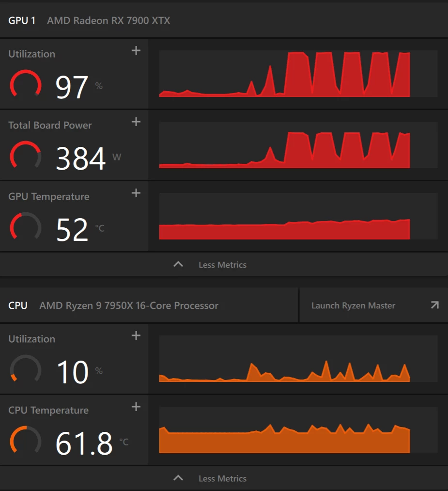Collapse CPU section with Less Metrics chevron
The width and height of the screenshot is (448, 491).
tap(178, 478)
